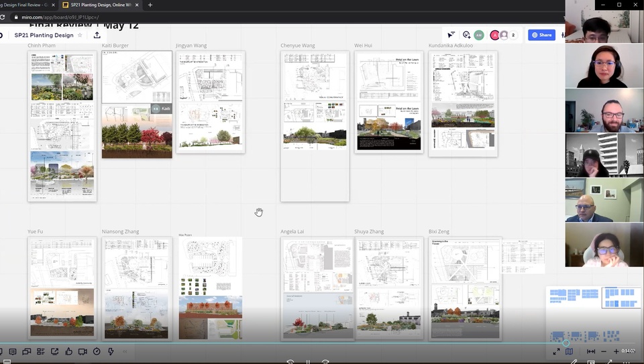
Task: Star the SP21 Planting Design board
Action: pos(80,36)
